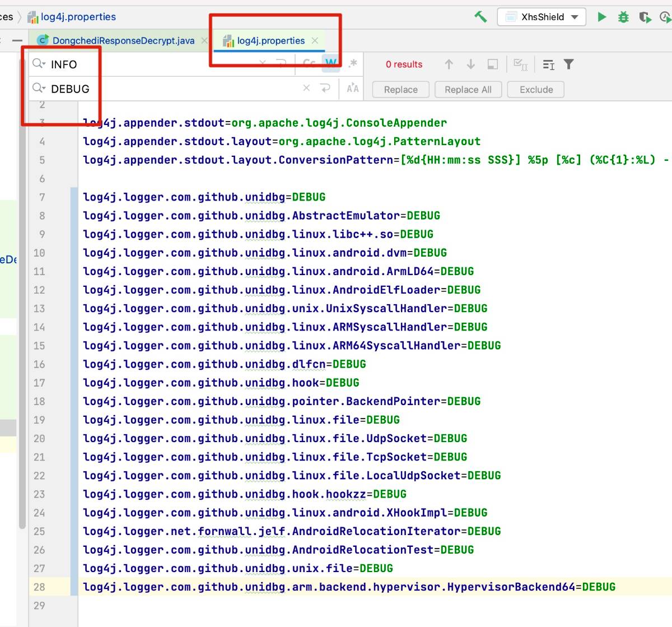The width and height of the screenshot is (672, 627).
Task: Click the LocalUdpSocket=DEBUG line
Action: pos(292,476)
